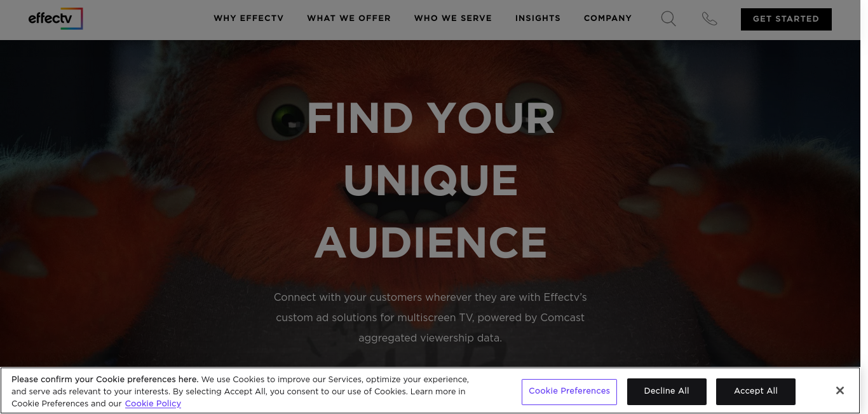
Task: Select Decline All cookies
Action: (667, 392)
